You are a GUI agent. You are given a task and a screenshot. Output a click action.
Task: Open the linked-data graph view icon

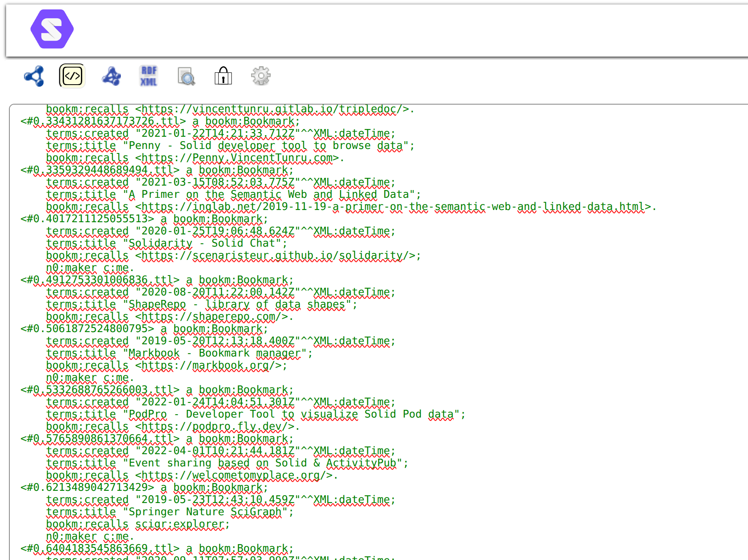[x=34, y=76]
